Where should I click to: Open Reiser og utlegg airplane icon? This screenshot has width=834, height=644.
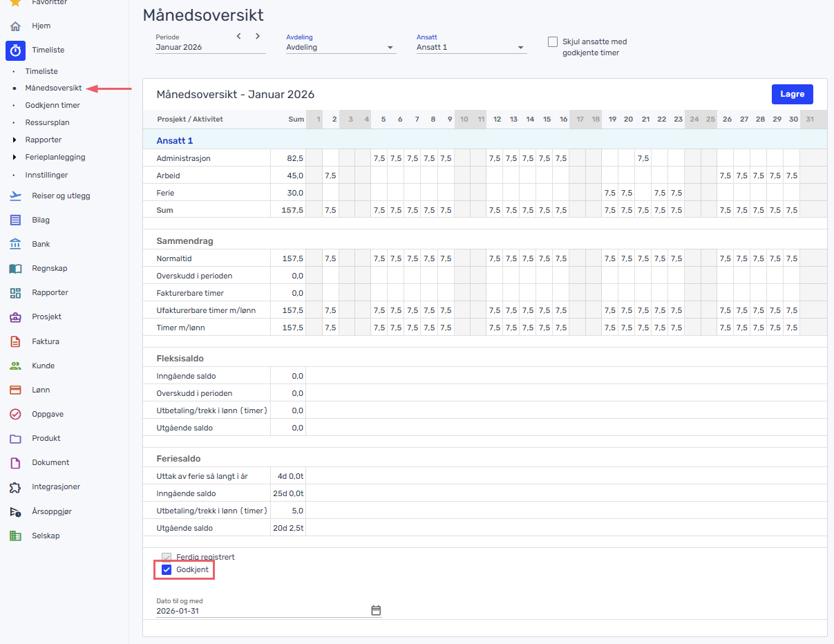[15, 196]
